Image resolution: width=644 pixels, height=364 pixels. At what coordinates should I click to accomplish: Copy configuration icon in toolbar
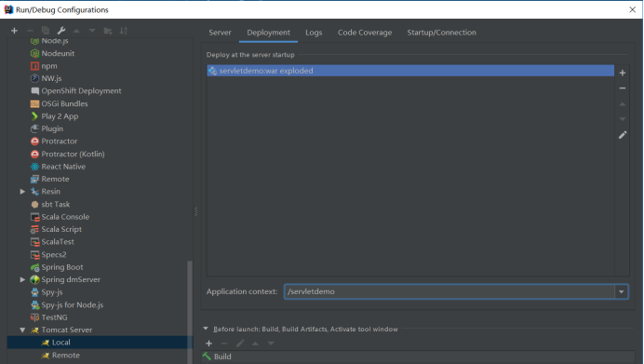coord(46,31)
